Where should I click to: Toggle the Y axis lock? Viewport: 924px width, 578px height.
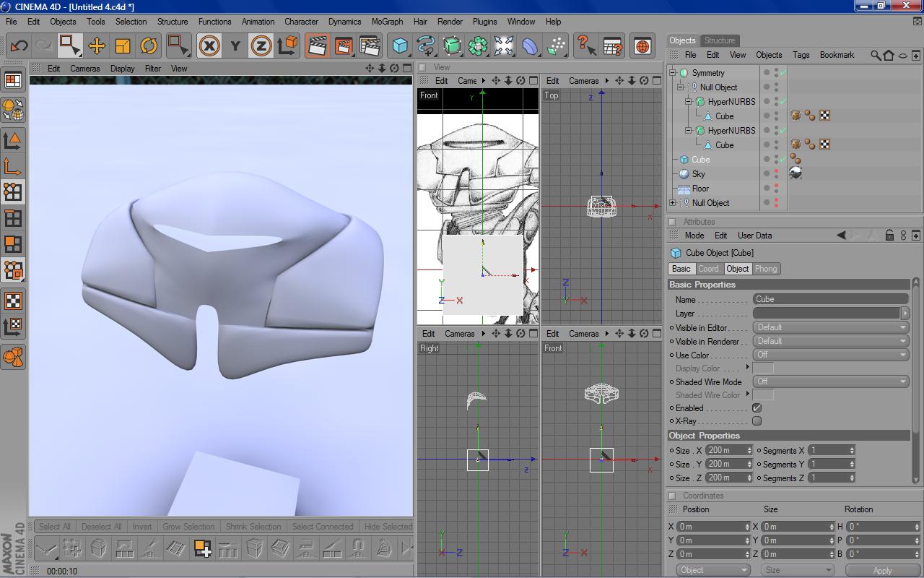click(x=235, y=46)
